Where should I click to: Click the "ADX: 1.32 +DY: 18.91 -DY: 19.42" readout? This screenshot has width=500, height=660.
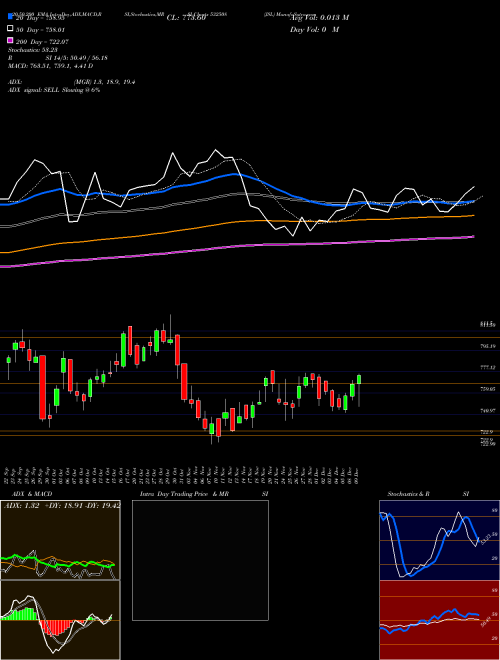coord(62,505)
